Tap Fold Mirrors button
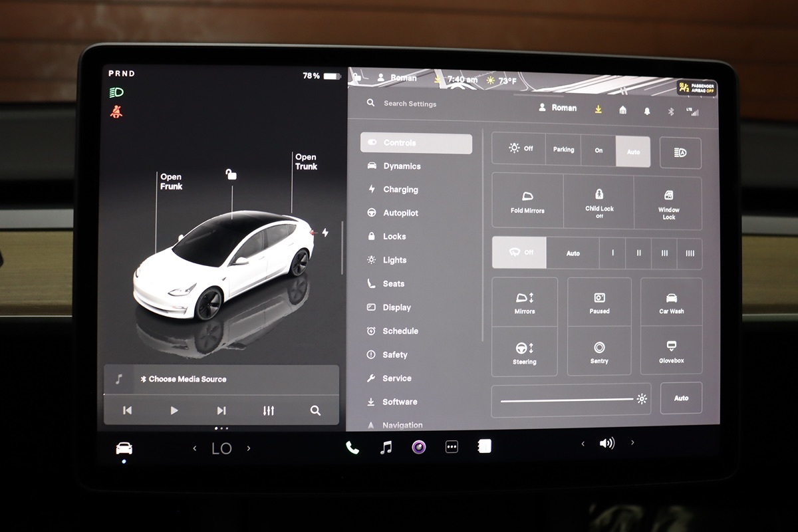The image size is (798, 532). tap(527, 201)
